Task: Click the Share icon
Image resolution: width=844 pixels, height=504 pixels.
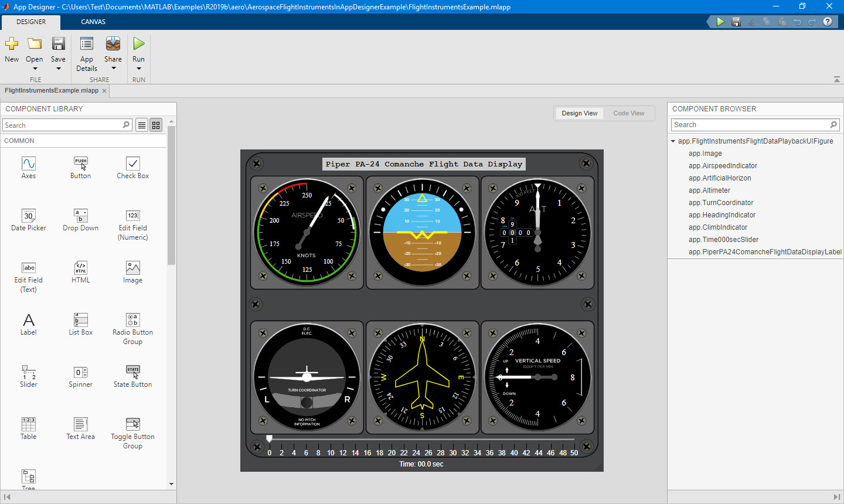Action: 113,44
